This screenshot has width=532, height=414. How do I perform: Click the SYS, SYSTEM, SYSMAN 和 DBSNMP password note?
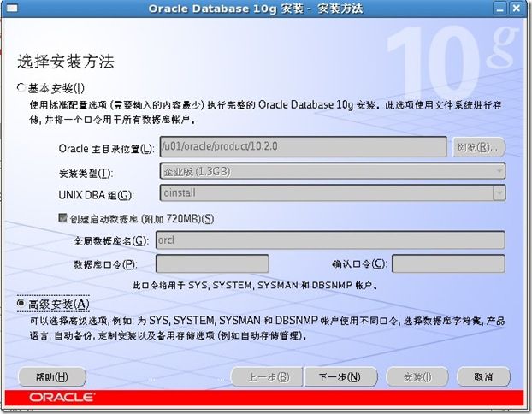point(255,285)
